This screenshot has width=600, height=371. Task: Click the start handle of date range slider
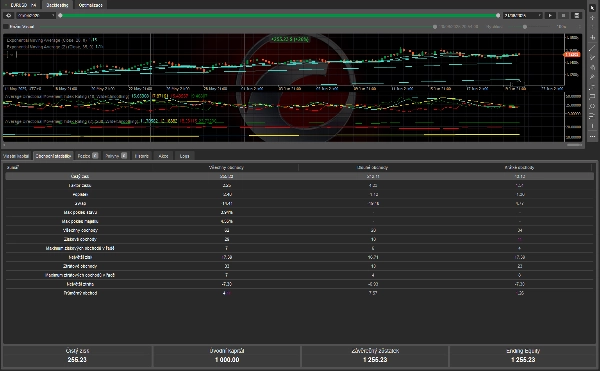[60, 15]
